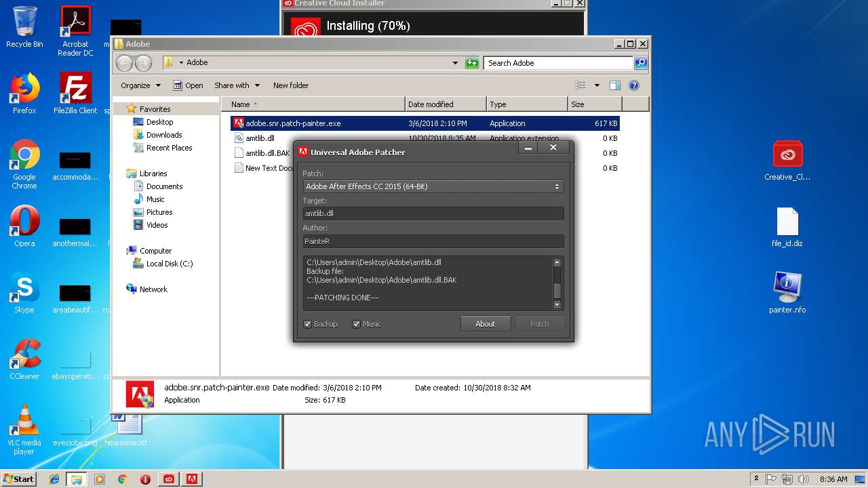Open FileZilla Client desktop shortcut
868x488 pixels.
[x=75, y=94]
